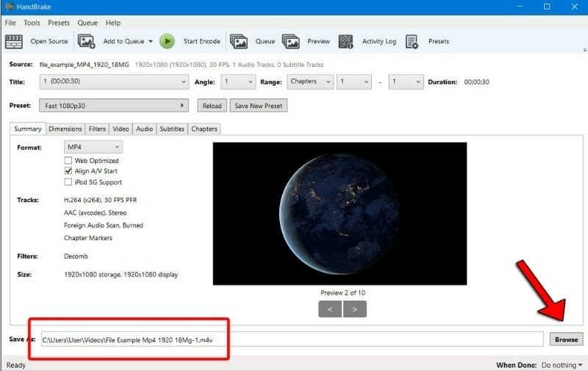Viewport: 588px width, 371px height.
Task: Click the Presets document gear icon
Action: 412,41
